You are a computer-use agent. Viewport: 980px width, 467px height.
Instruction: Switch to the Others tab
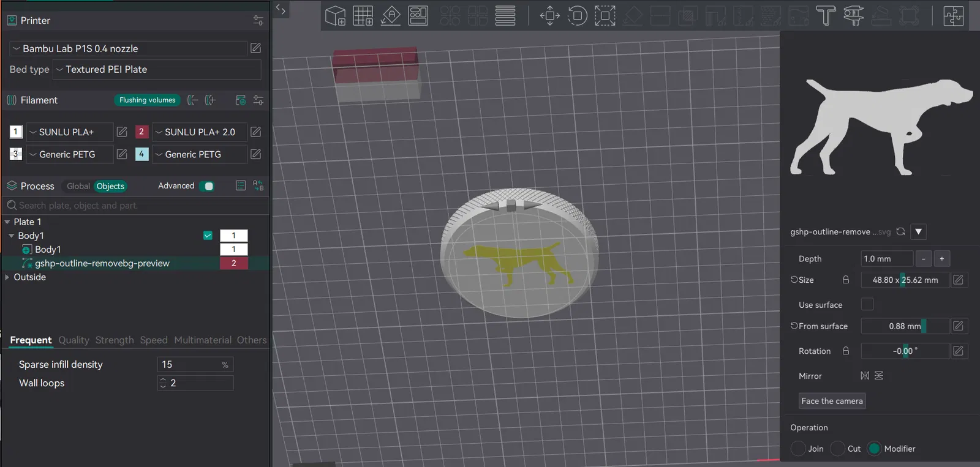click(x=252, y=340)
